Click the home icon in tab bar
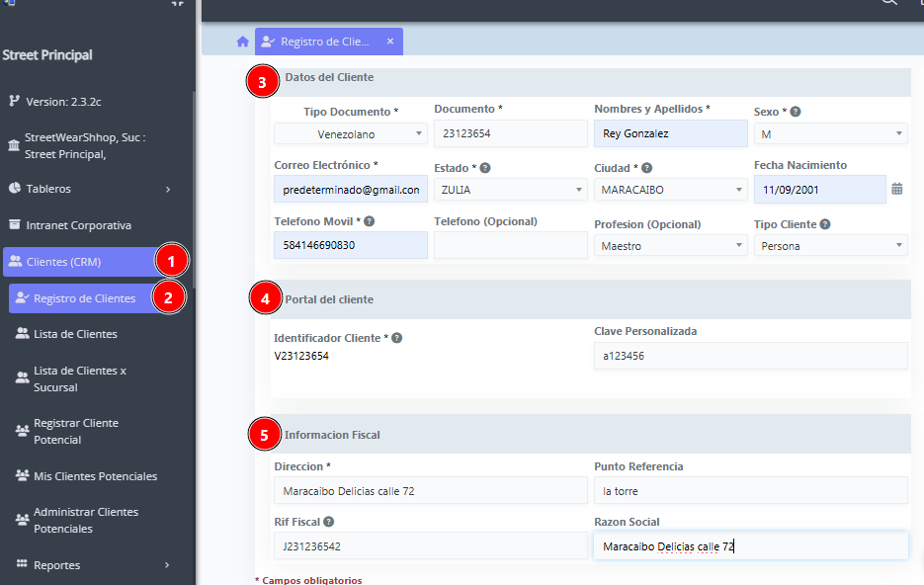This screenshot has width=924, height=585. pos(242,42)
